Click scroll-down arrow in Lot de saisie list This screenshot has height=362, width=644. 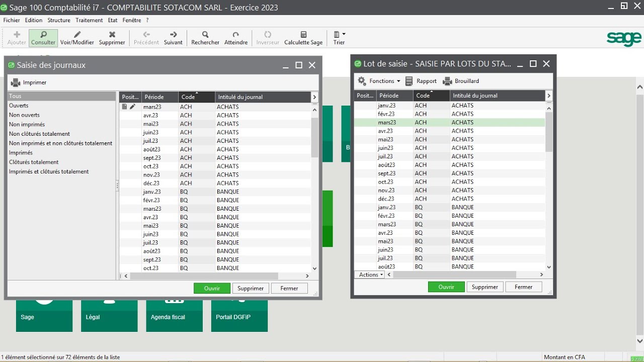pos(549,267)
